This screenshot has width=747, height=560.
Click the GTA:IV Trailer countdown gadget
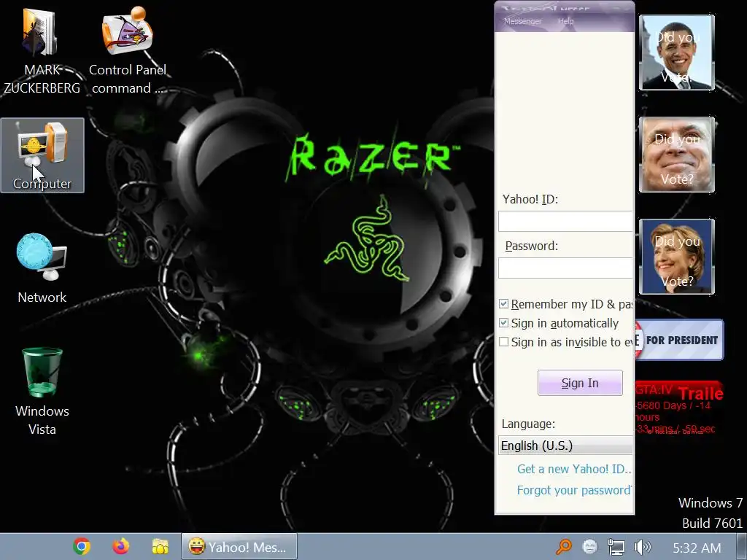[679, 408]
